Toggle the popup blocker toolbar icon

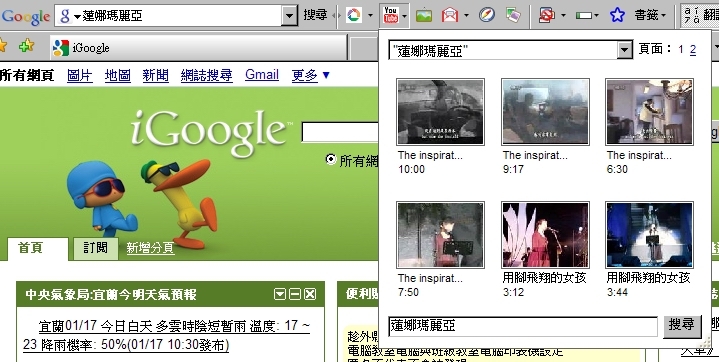tap(547, 16)
